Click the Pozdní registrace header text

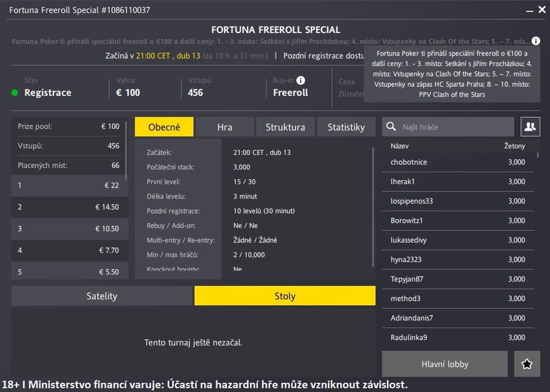click(323, 56)
